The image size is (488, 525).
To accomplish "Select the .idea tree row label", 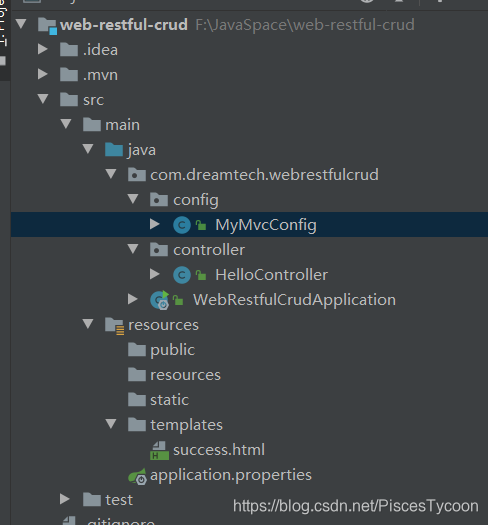I will point(100,50).
